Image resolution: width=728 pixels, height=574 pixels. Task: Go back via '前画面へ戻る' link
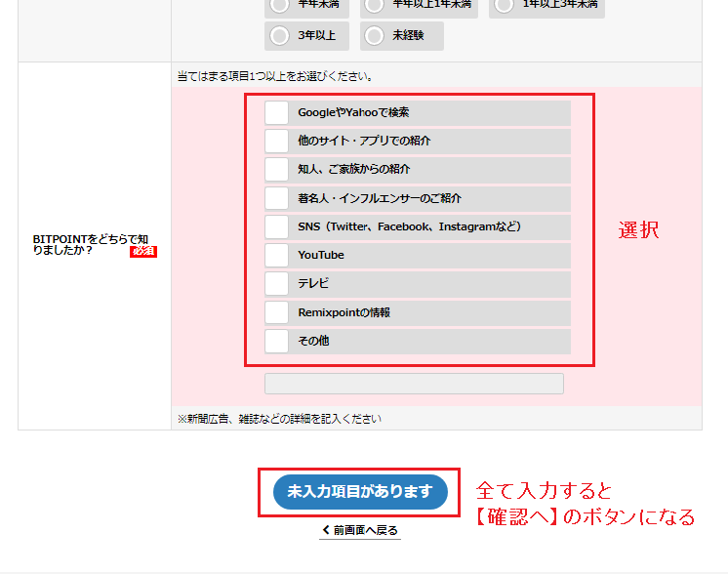pos(360,530)
